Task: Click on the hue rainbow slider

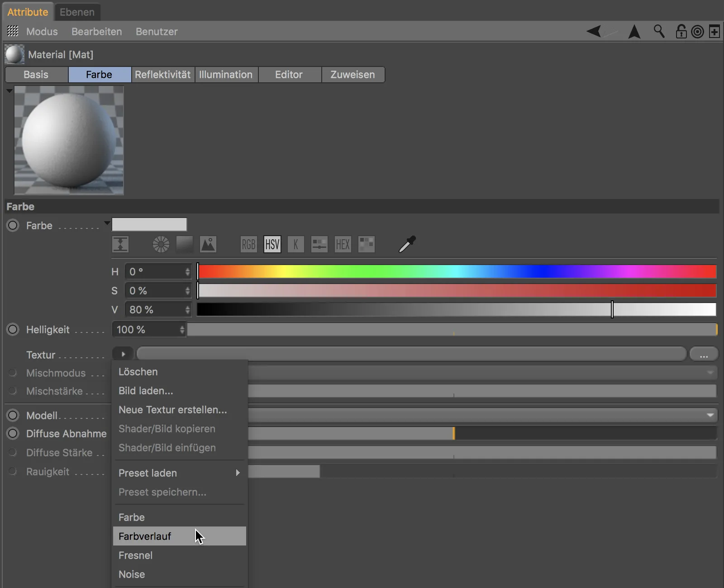Action: coord(457,271)
